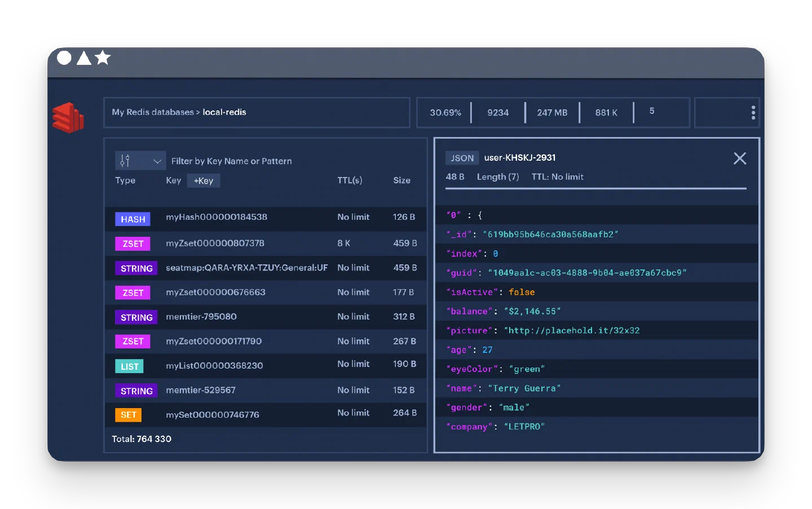Click the Length (7) label
Screen dimensions: 812x509
click(x=498, y=177)
